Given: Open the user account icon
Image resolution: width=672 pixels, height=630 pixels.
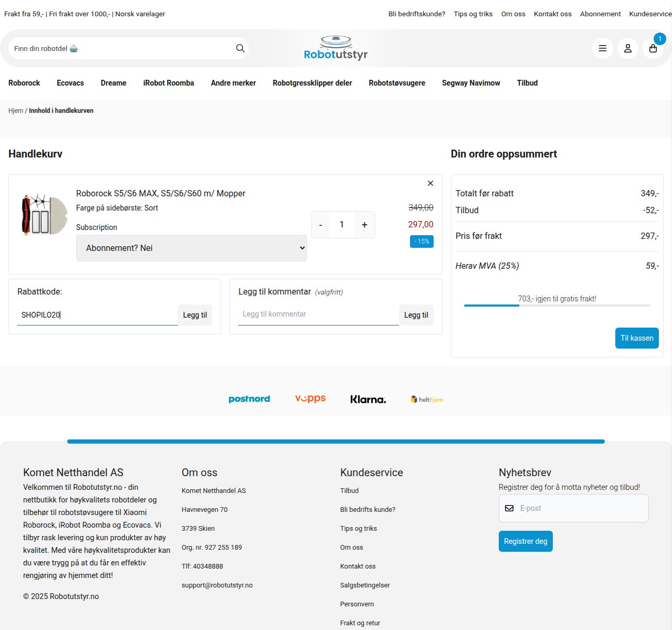Looking at the screenshot, I should [x=628, y=48].
